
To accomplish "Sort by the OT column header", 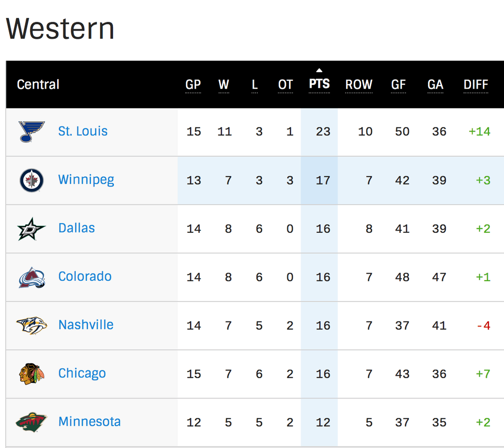I will 285,84.
